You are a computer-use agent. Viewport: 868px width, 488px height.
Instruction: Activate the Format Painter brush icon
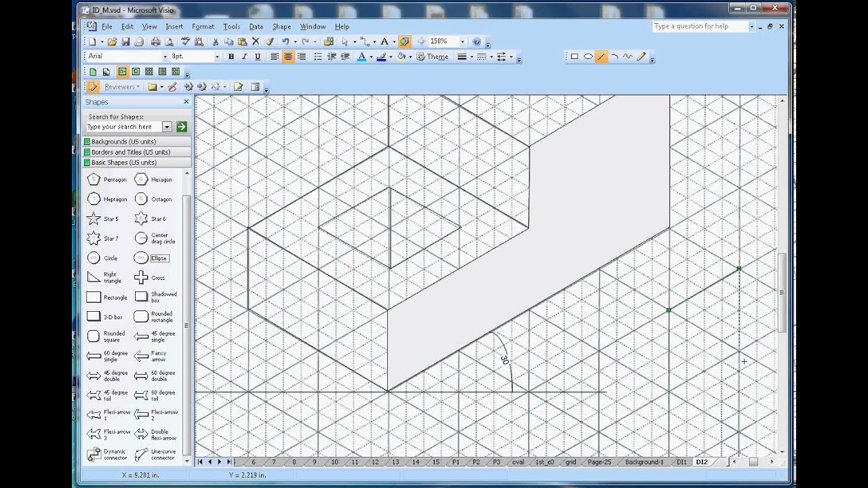click(269, 42)
